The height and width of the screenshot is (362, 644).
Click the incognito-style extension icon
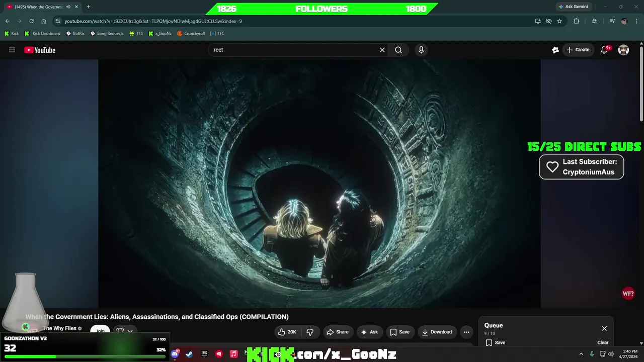[x=594, y=21]
